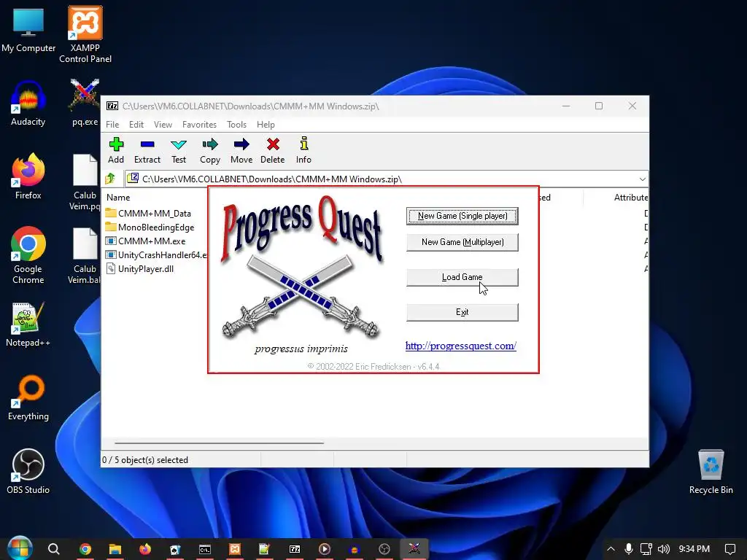Click the 7-Zip taskbar icon
Viewport: 747px width, 560px height.
point(295,549)
